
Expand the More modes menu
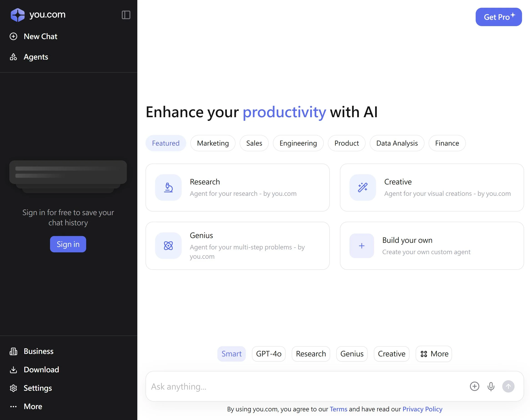click(434, 354)
